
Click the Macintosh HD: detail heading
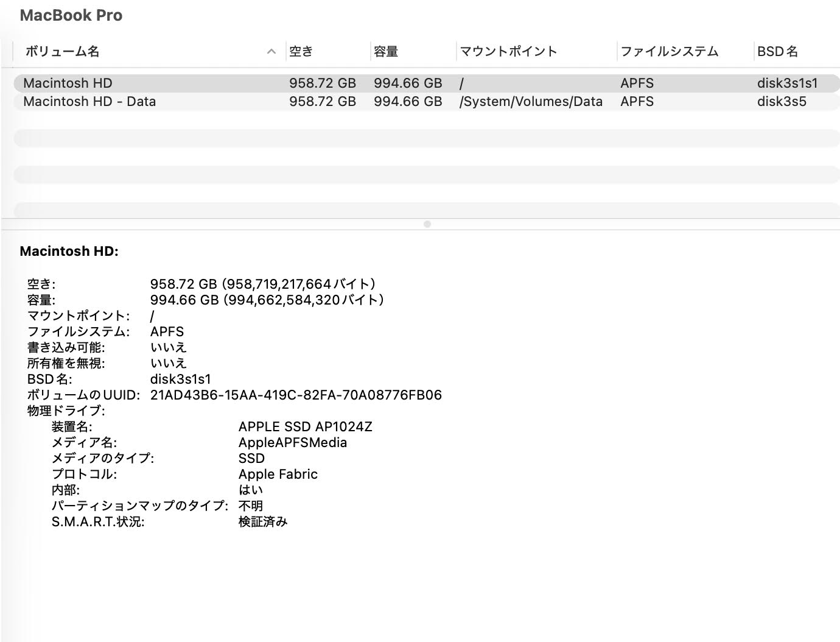click(69, 251)
